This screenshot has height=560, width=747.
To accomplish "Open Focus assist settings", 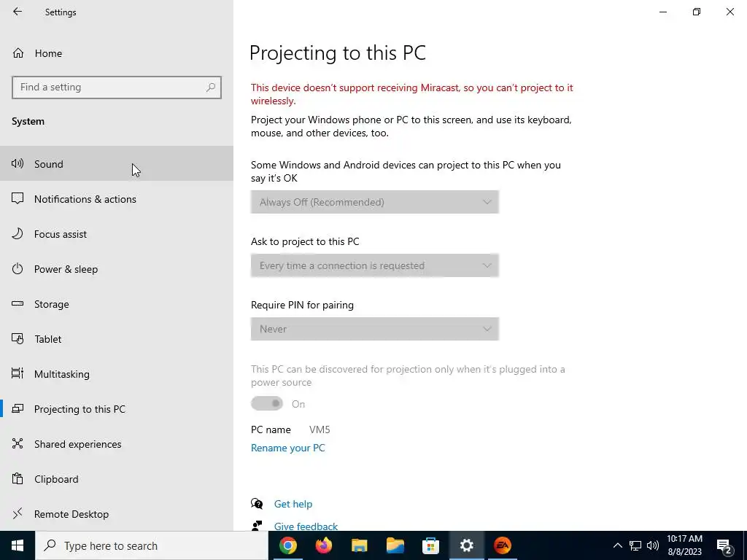I will tap(117, 234).
